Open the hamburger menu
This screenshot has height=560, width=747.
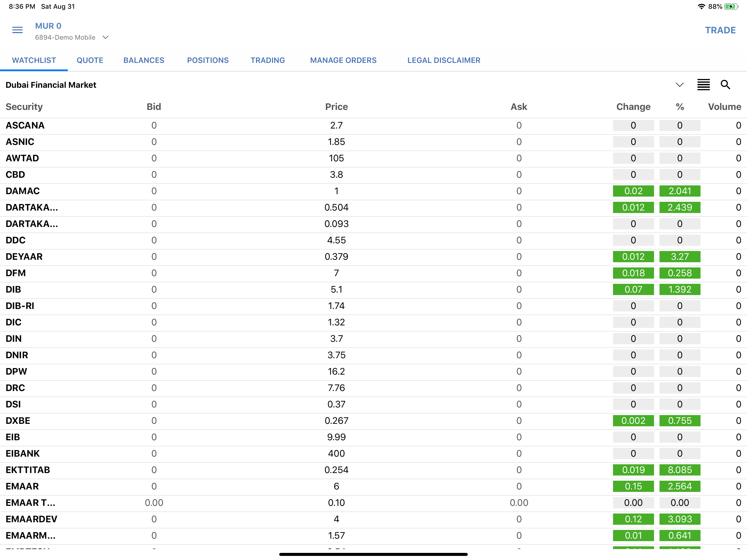tap(17, 30)
